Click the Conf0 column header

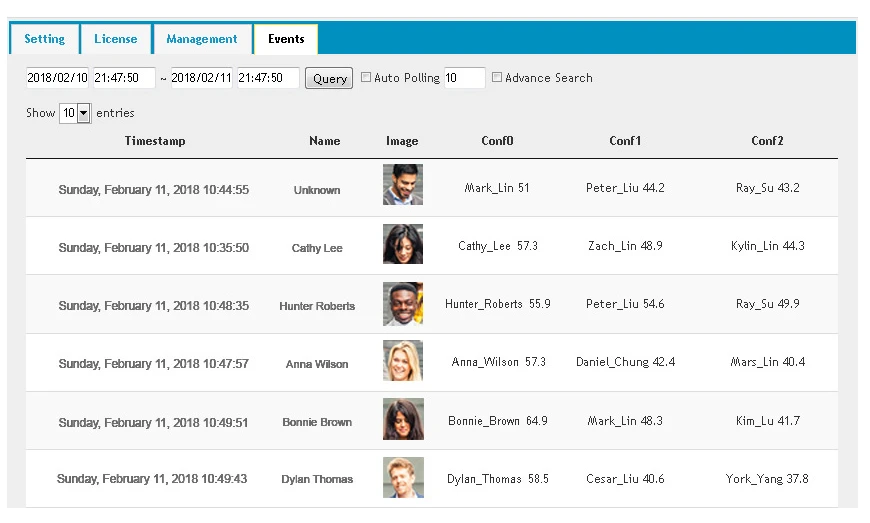497,141
